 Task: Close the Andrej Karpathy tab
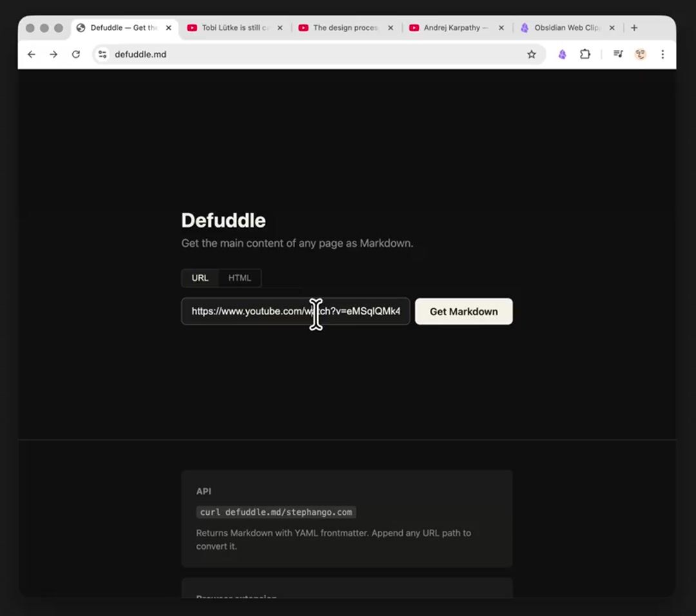pos(501,28)
